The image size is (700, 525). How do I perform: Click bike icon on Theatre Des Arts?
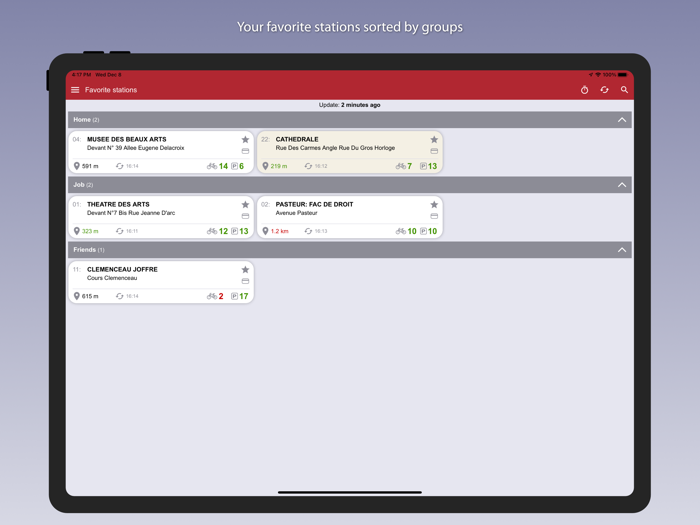pos(212,231)
